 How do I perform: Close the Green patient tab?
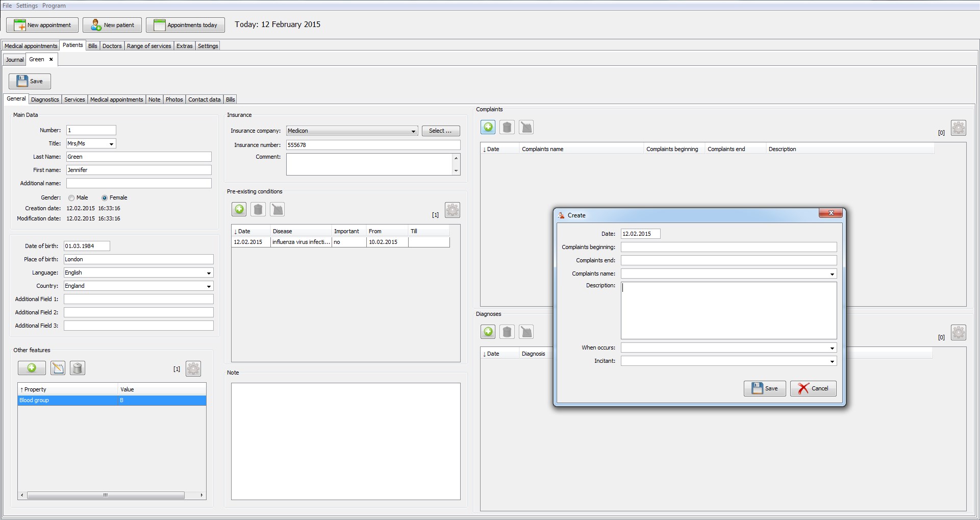pyautogui.click(x=51, y=59)
